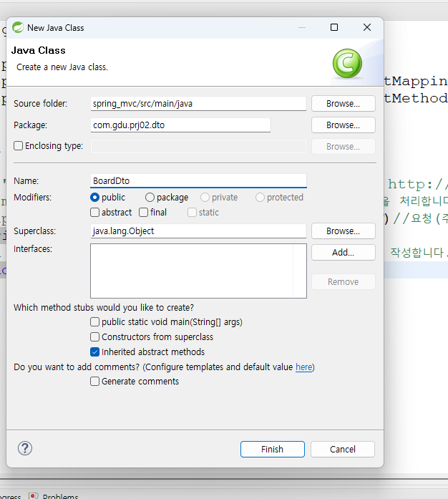This screenshot has width=448, height=499.
Task: Check the final modifier checkbox
Action: point(144,212)
